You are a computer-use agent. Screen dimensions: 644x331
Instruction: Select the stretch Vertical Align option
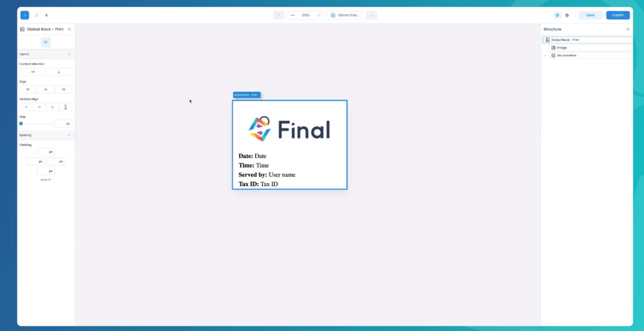65,107
